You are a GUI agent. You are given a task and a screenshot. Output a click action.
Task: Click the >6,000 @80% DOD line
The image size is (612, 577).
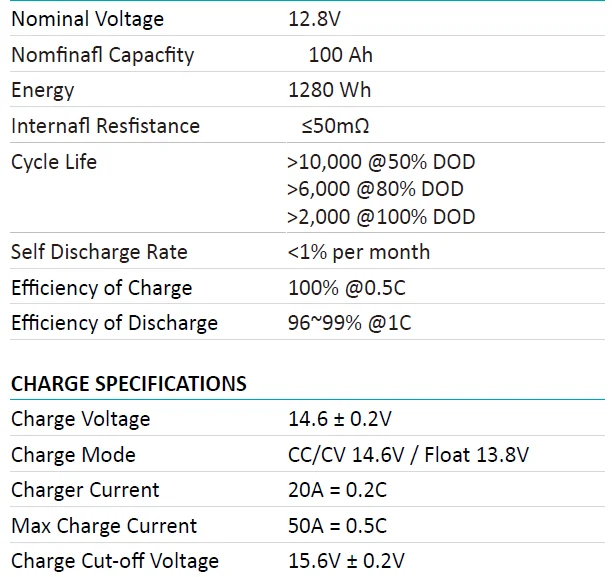(x=375, y=189)
